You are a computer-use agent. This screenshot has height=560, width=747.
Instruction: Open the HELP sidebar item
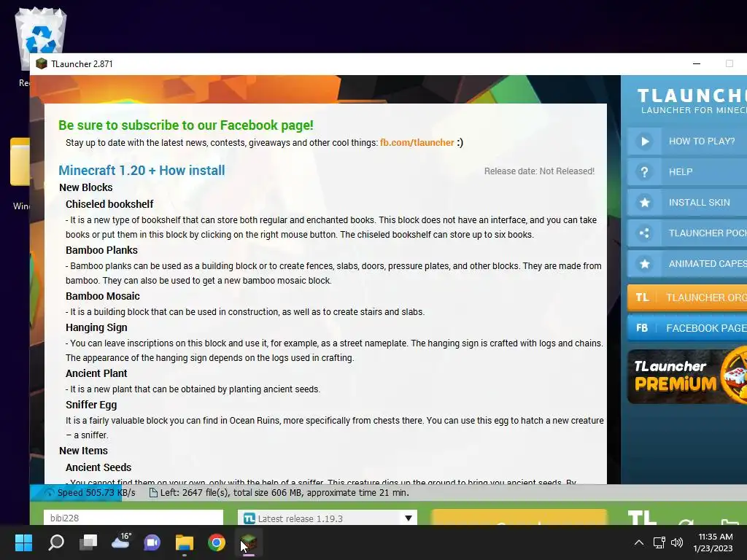click(x=687, y=172)
